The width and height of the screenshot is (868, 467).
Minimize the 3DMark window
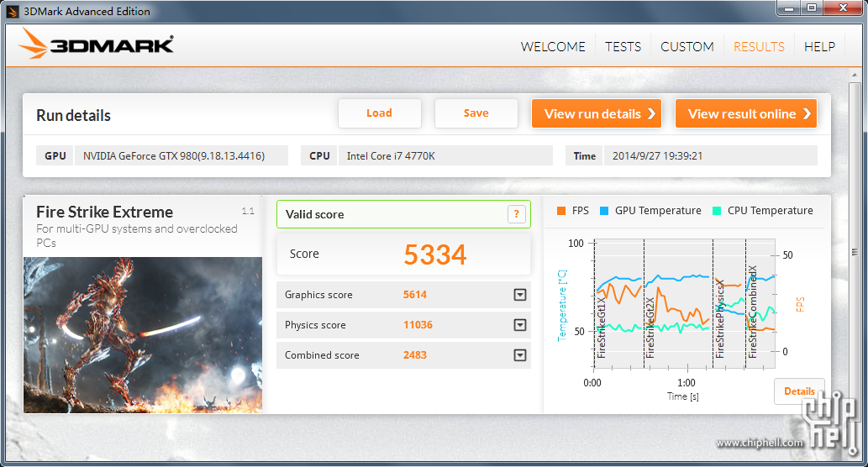[x=789, y=8]
